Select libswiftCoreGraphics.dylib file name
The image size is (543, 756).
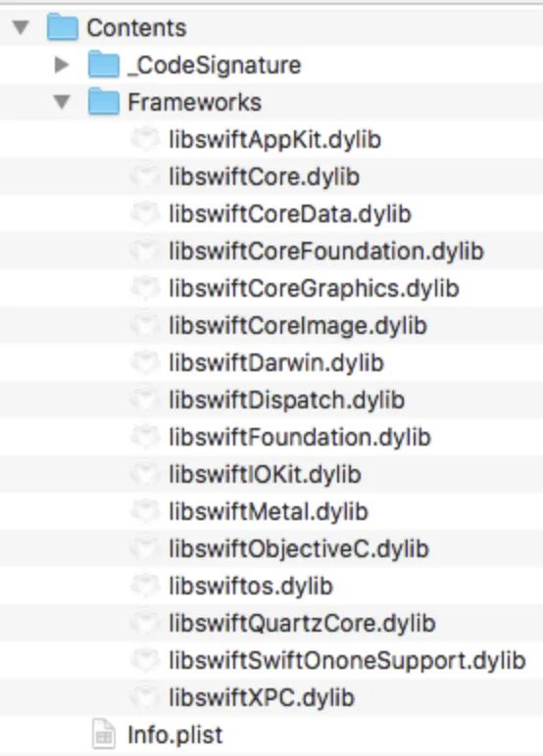(314, 288)
